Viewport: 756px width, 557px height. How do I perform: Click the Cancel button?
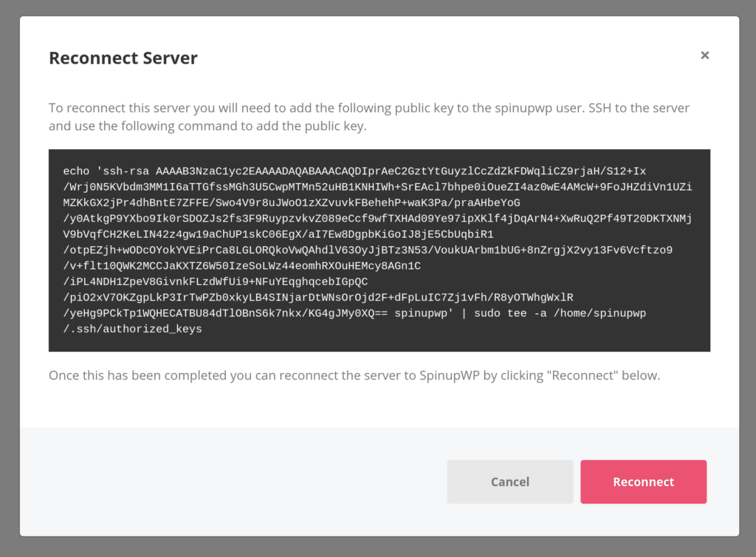[x=509, y=482]
